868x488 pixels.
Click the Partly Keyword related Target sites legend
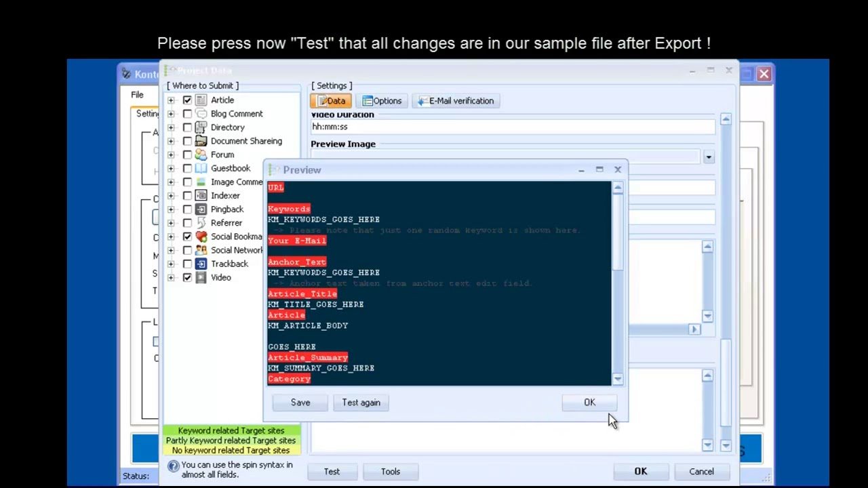click(231, 441)
